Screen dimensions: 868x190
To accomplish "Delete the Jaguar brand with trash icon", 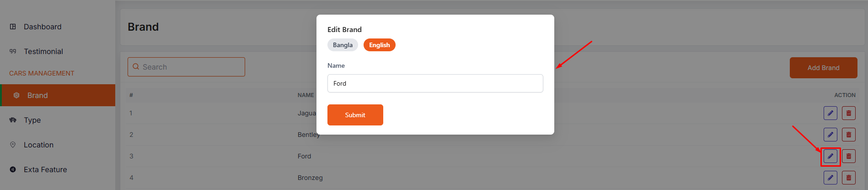I will (848, 113).
